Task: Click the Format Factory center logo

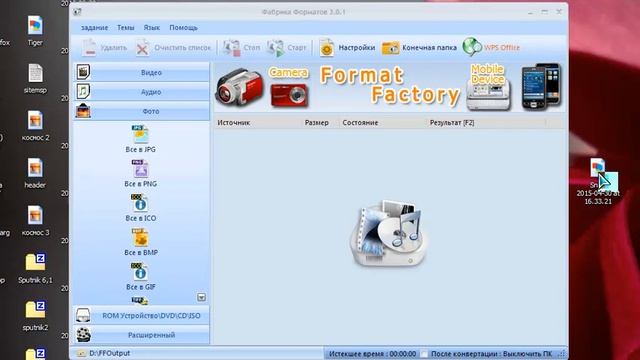Action: (x=388, y=233)
